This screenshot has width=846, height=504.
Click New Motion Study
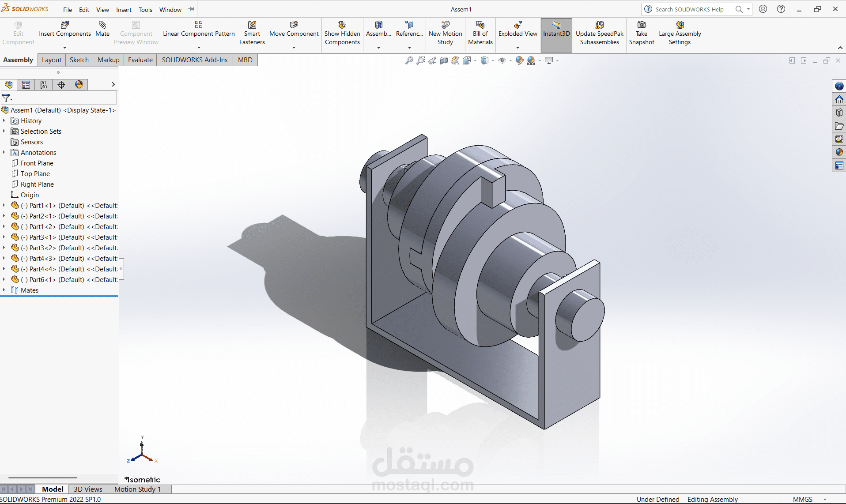(x=445, y=33)
